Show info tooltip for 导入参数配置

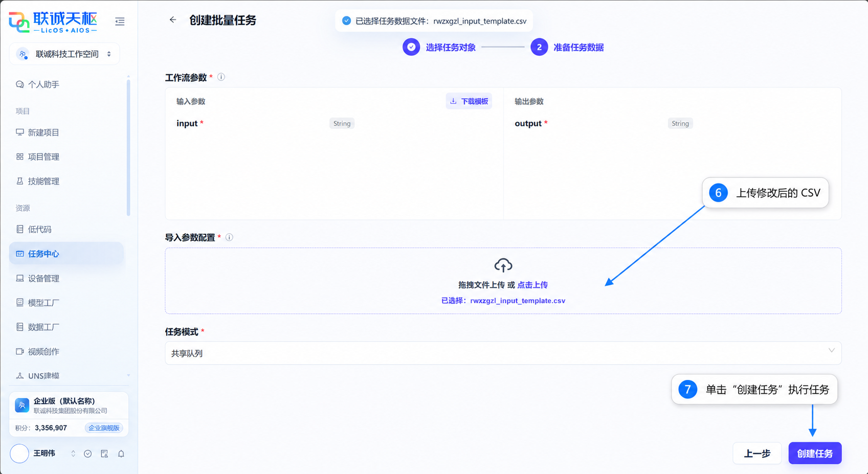[x=229, y=237]
